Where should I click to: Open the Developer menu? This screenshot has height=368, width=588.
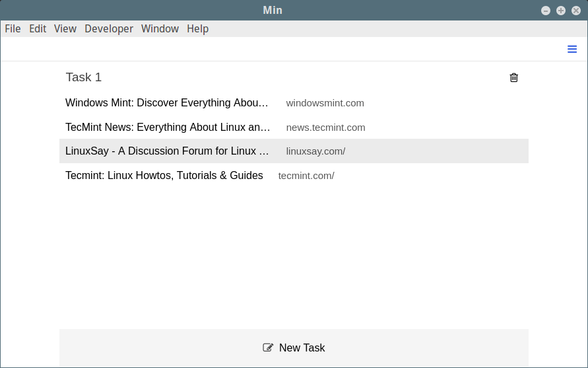109,28
